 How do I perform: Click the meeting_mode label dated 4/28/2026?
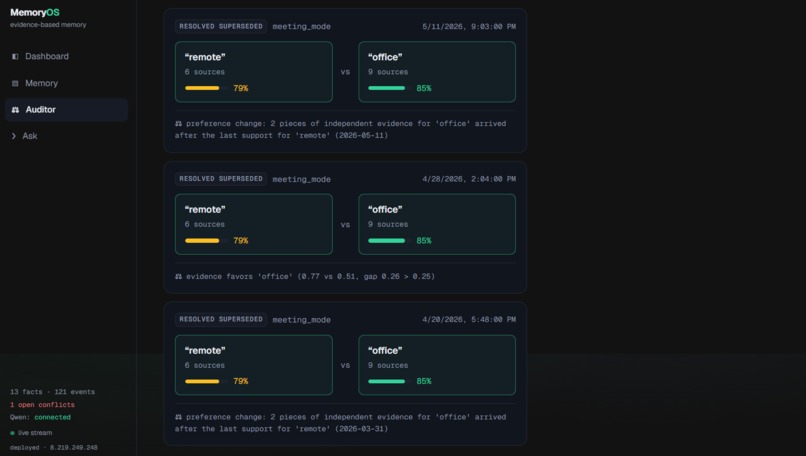(301, 179)
